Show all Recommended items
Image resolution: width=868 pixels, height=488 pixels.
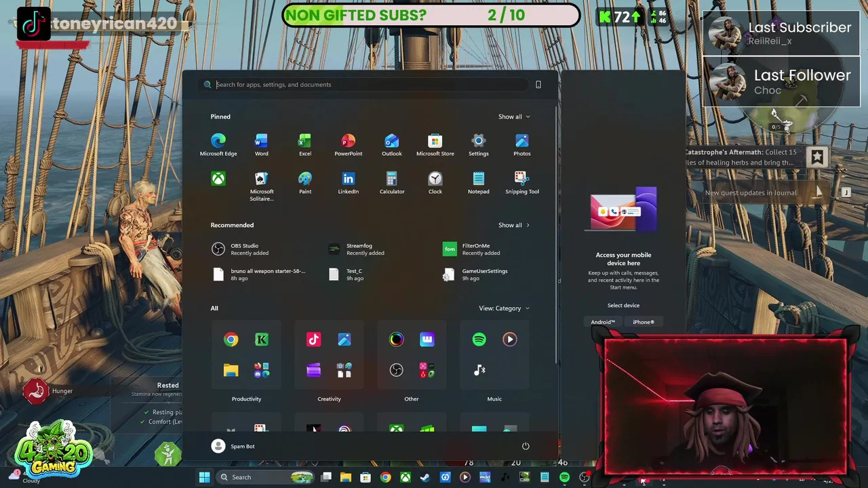514,225
